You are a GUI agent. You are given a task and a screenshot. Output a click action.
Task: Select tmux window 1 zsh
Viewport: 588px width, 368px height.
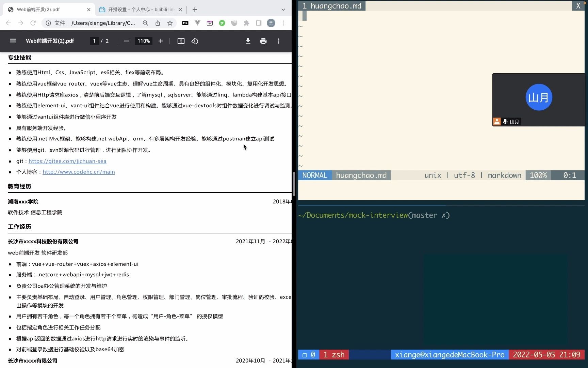334,355
